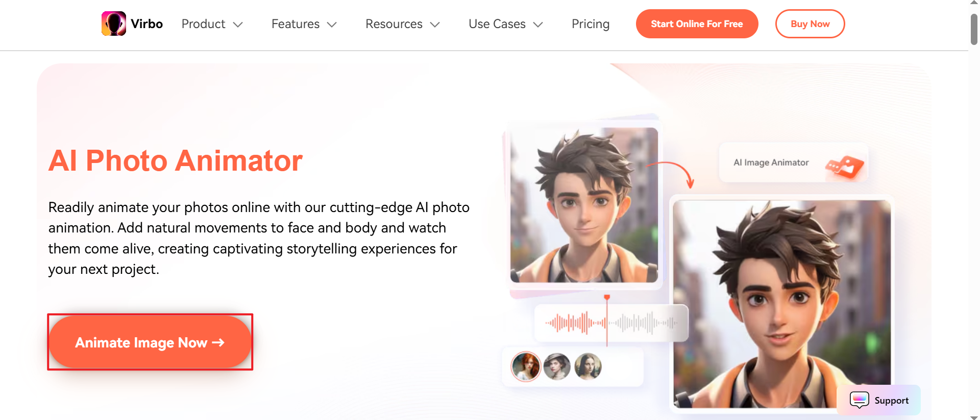Click the AI Image Animator tag icon
Image resolution: width=980 pixels, height=420 pixels.
(845, 168)
